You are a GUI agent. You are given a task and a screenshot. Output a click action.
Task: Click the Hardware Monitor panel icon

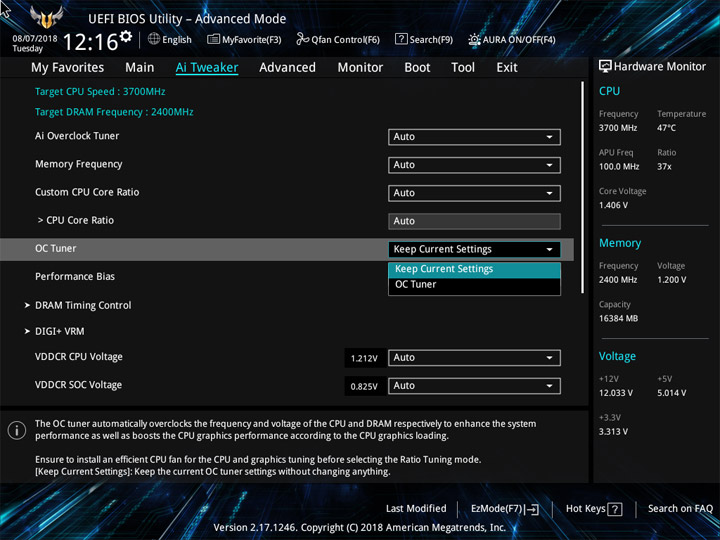tap(605, 66)
